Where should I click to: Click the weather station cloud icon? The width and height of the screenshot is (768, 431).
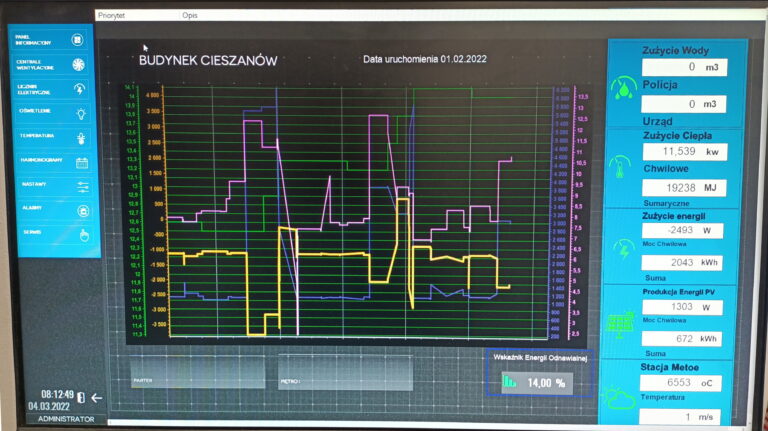coord(618,399)
